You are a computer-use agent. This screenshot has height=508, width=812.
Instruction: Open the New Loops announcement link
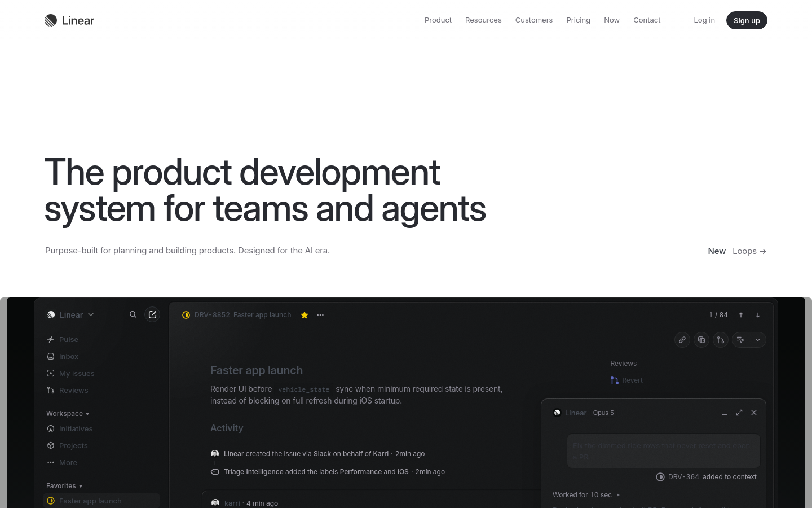click(738, 251)
